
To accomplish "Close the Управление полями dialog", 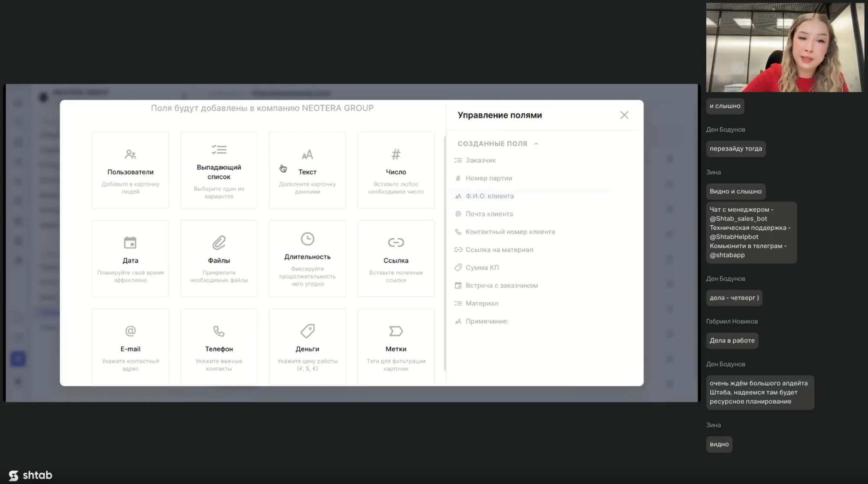I will pyautogui.click(x=624, y=115).
